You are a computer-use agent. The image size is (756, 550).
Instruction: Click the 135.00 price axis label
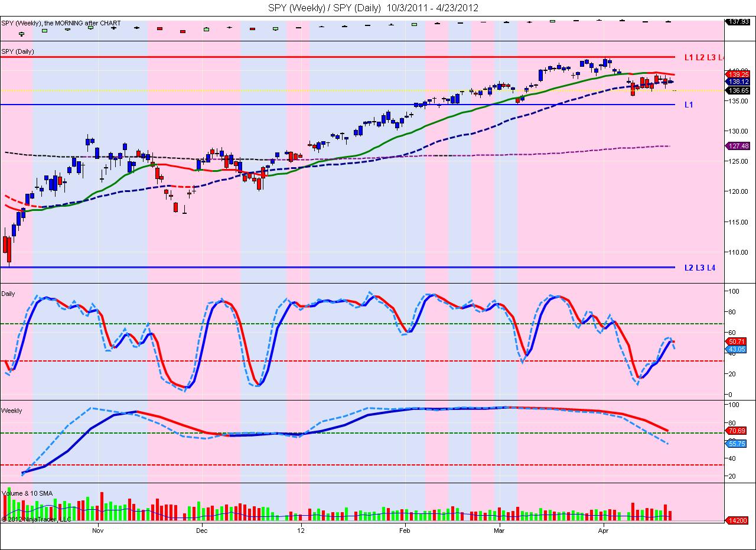click(x=737, y=101)
